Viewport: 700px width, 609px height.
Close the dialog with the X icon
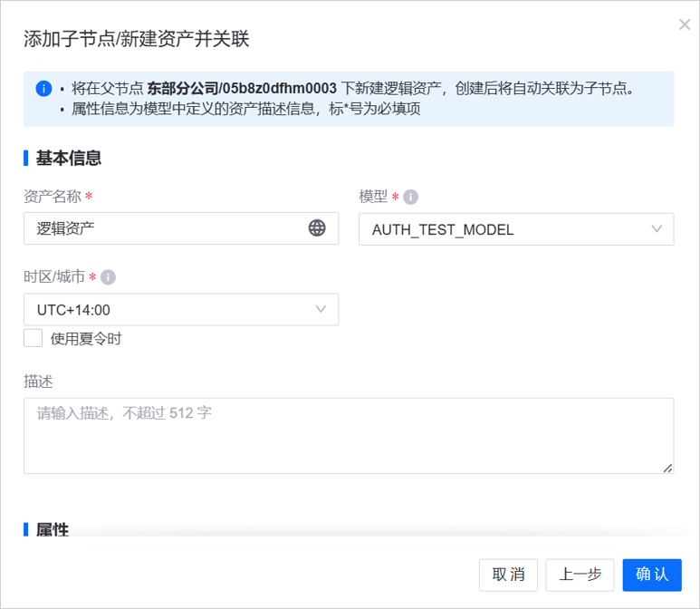pos(685,24)
